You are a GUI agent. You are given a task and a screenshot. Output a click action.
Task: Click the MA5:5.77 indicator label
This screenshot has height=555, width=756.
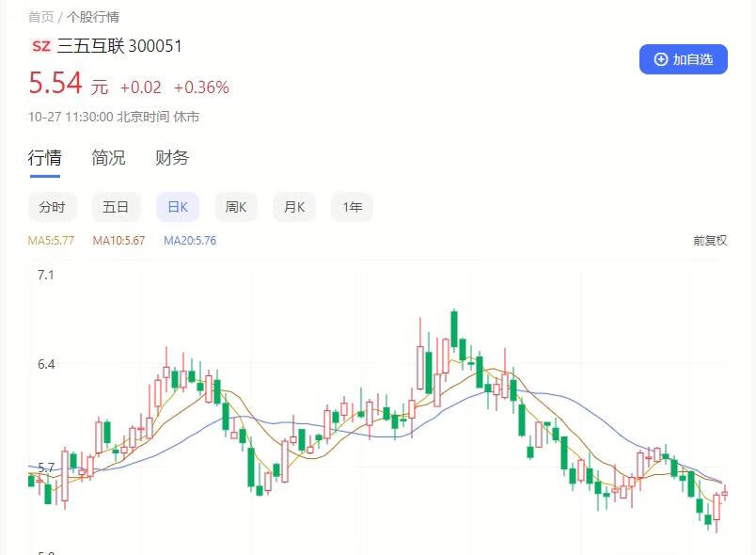[51, 241]
